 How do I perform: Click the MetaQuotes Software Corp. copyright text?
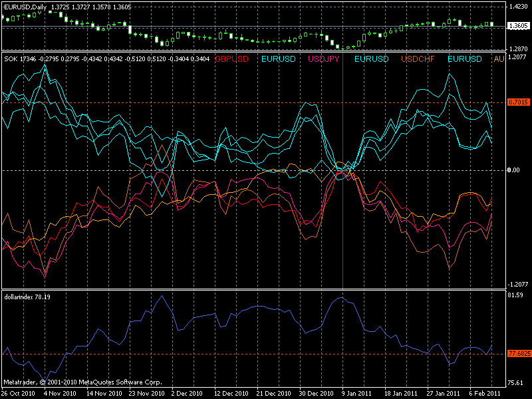pyautogui.click(x=82, y=382)
